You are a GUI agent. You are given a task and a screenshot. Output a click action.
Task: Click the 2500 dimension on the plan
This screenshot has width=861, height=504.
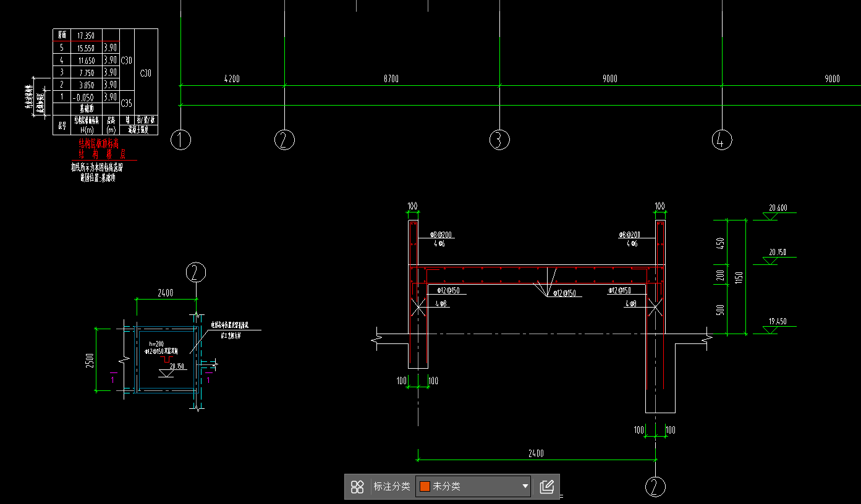[x=90, y=360]
